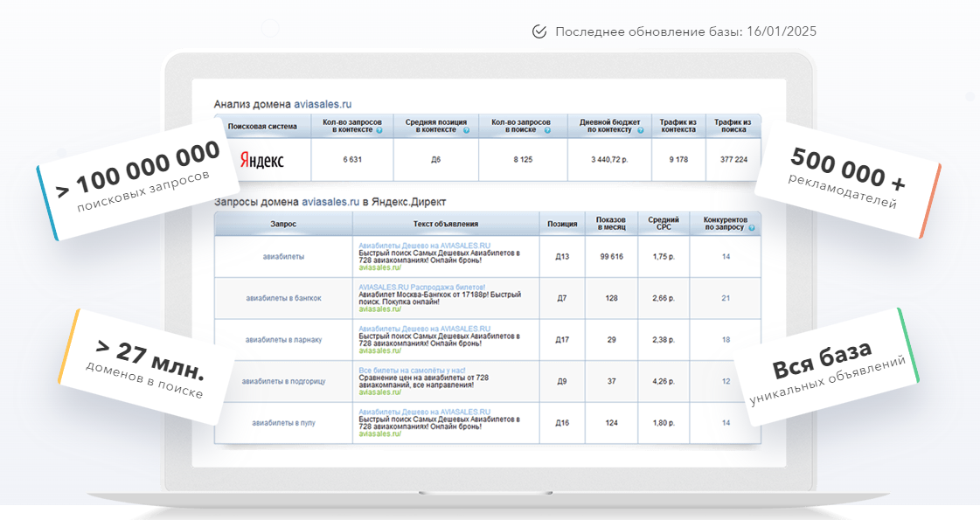Click the context queries value '6 631'
This screenshot has width=980, height=520.
pos(352,160)
